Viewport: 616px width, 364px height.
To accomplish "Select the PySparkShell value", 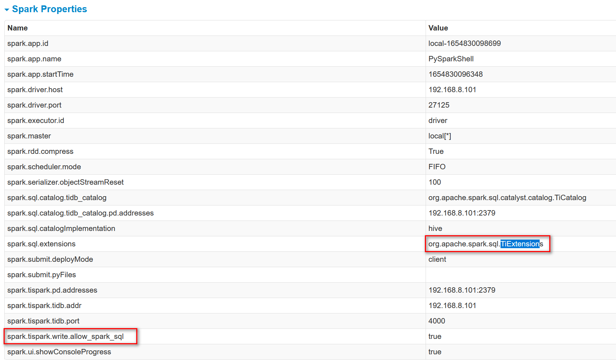I will click(x=451, y=59).
